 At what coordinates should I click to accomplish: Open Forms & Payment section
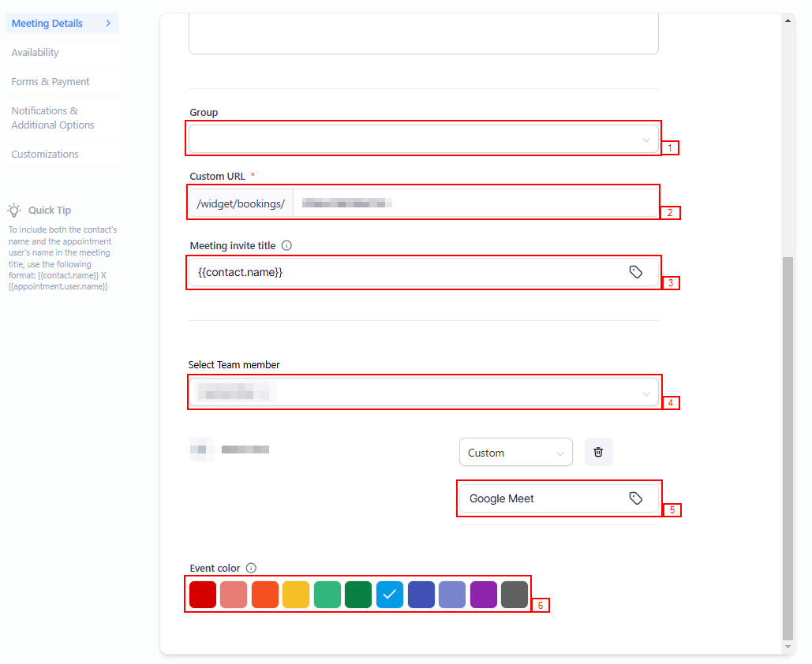[x=51, y=82]
